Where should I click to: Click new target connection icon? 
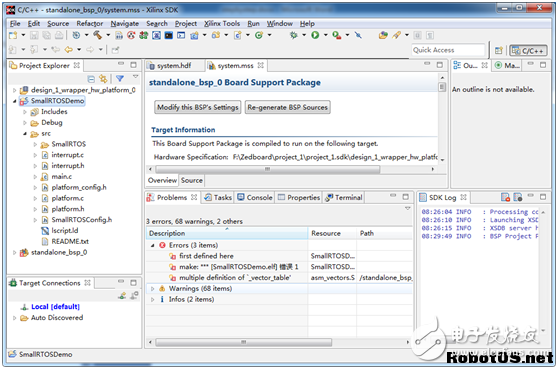tap(122, 295)
